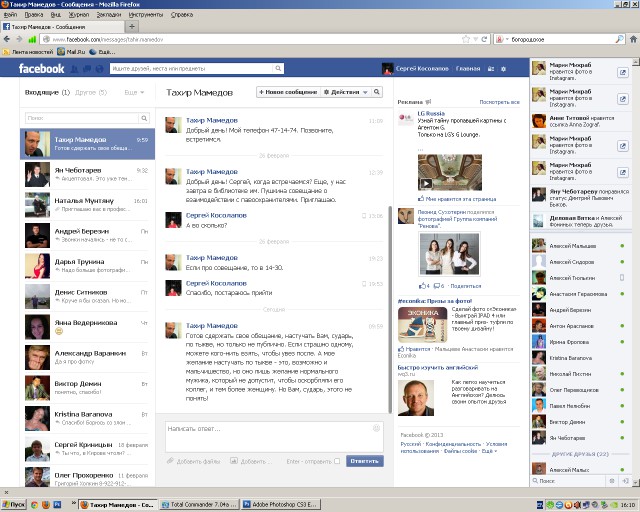Open Справка menu in Firefox
Viewport: 640px width, 512px height.
pyautogui.click(x=182, y=15)
